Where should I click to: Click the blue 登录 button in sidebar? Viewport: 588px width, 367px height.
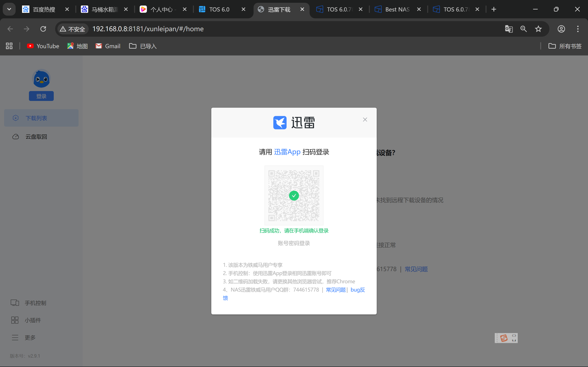coord(41,96)
